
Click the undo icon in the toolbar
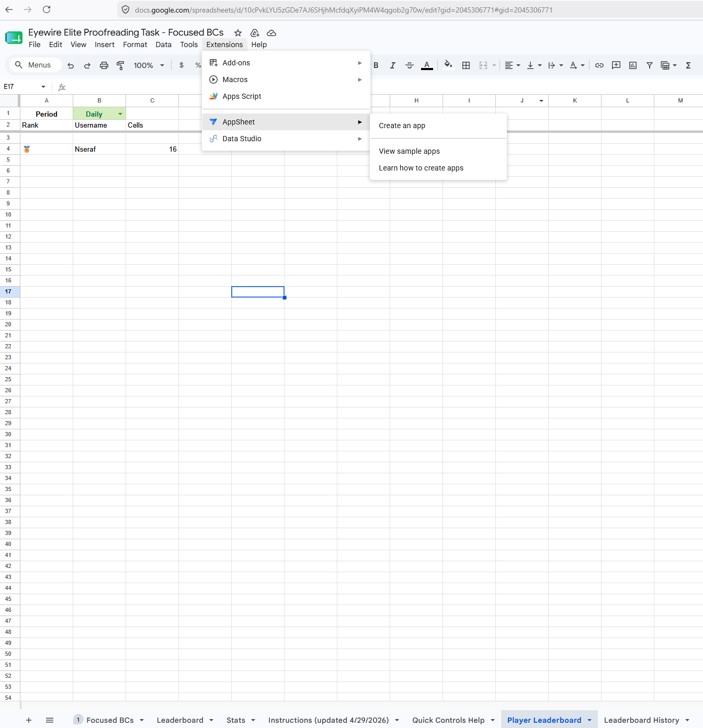[x=71, y=65]
